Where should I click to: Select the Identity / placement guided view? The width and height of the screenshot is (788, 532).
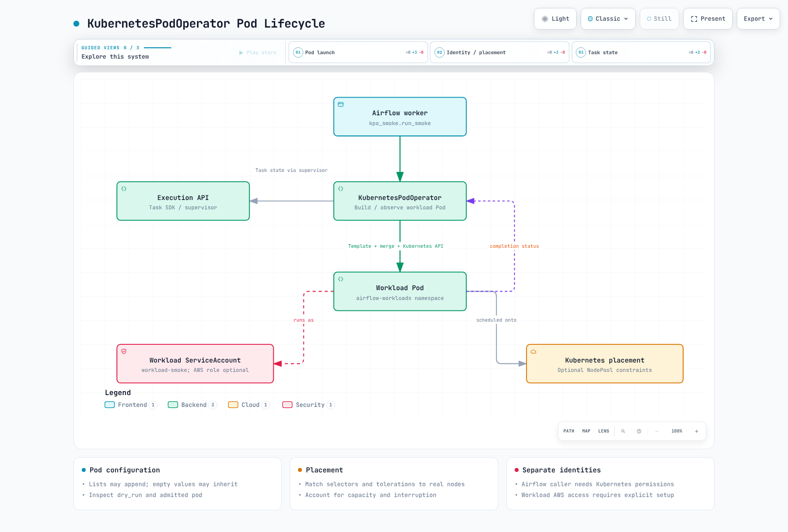pos(499,52)
